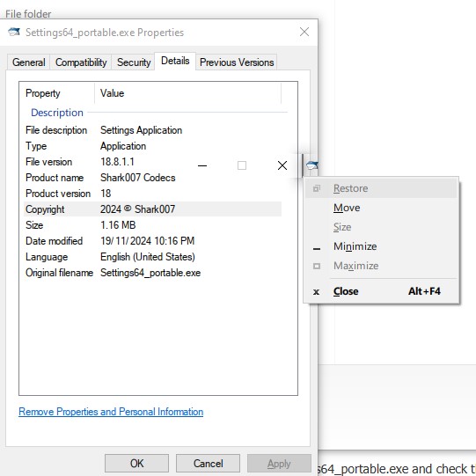Click English (United States) value
This screenshot has width=476, height=476.
click(148, 257)
